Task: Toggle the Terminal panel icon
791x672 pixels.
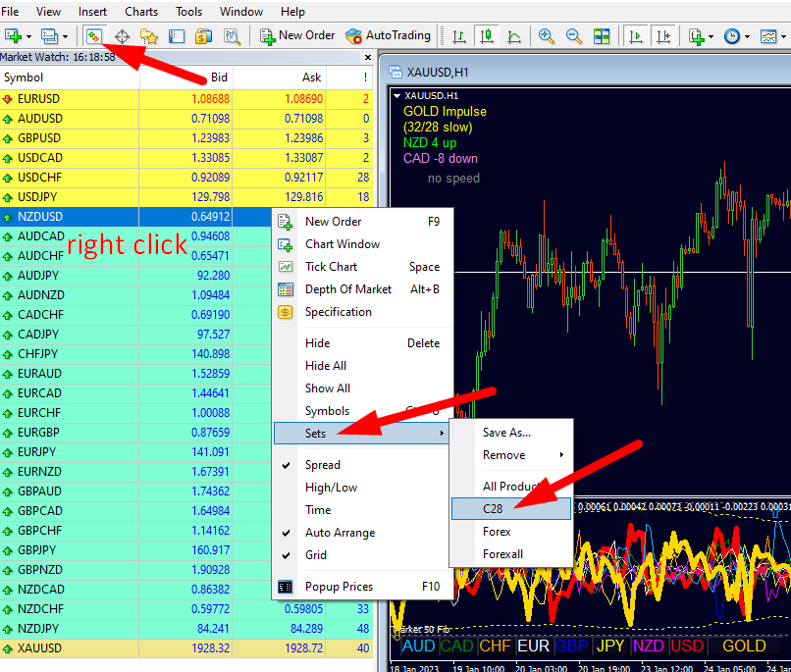Action: pos(177,35)
